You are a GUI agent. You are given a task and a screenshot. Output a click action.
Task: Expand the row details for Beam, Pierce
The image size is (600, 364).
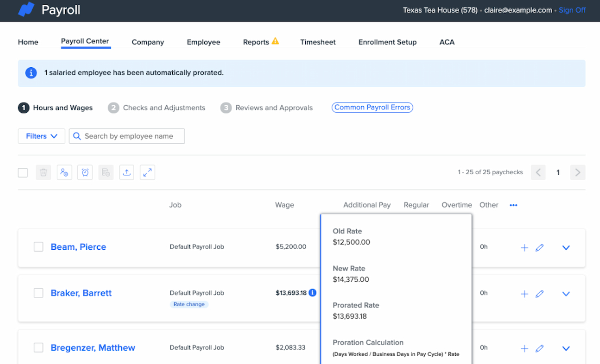(x=566, y=248)
